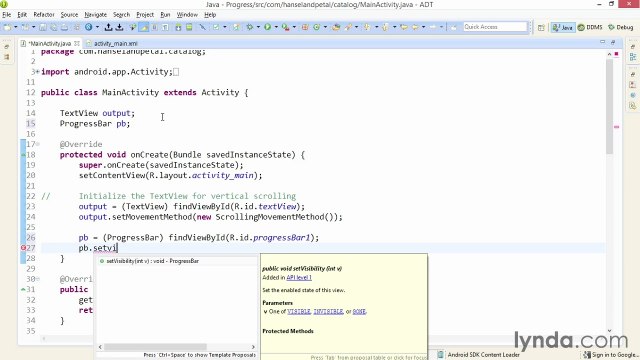Open the Run configurations dropdown arrow

point(276,27)
